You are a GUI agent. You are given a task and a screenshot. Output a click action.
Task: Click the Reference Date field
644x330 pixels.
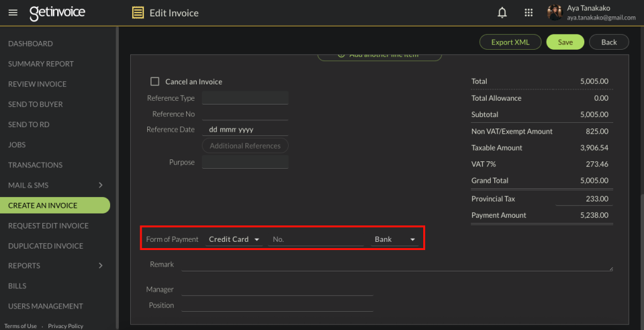(x=245, y=130)
